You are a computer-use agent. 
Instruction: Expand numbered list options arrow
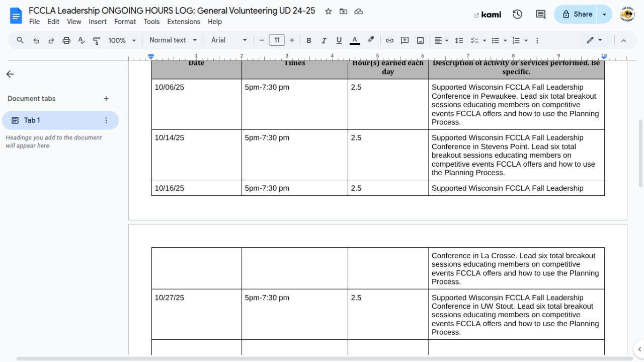coord(526,40)
